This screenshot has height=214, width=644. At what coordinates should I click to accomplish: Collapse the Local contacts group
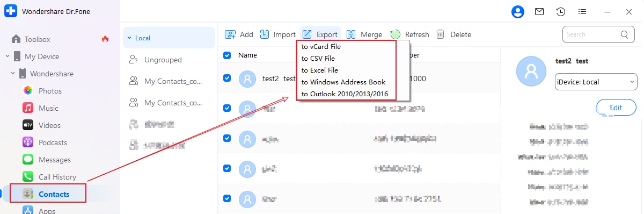pos(129,38)
